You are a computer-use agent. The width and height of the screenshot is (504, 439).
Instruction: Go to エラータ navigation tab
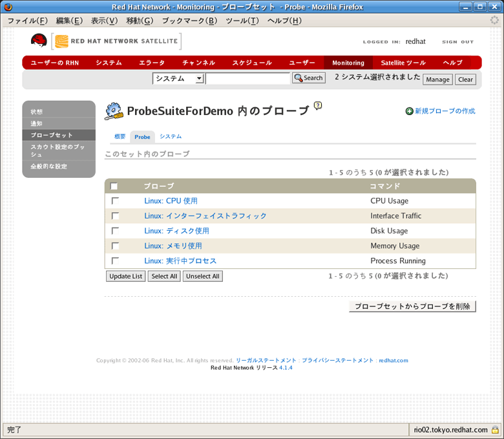[x=152, y=63]
